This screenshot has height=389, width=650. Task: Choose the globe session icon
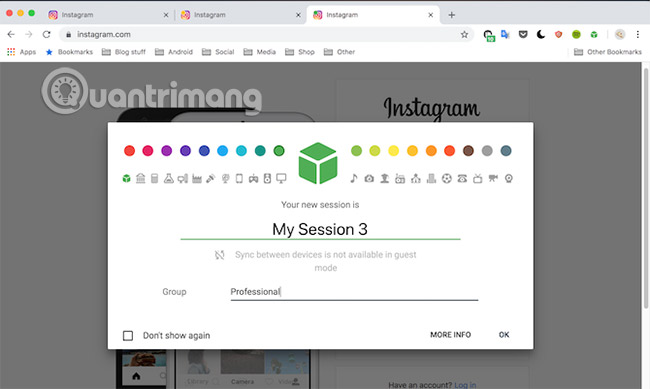tap(225, 179)
